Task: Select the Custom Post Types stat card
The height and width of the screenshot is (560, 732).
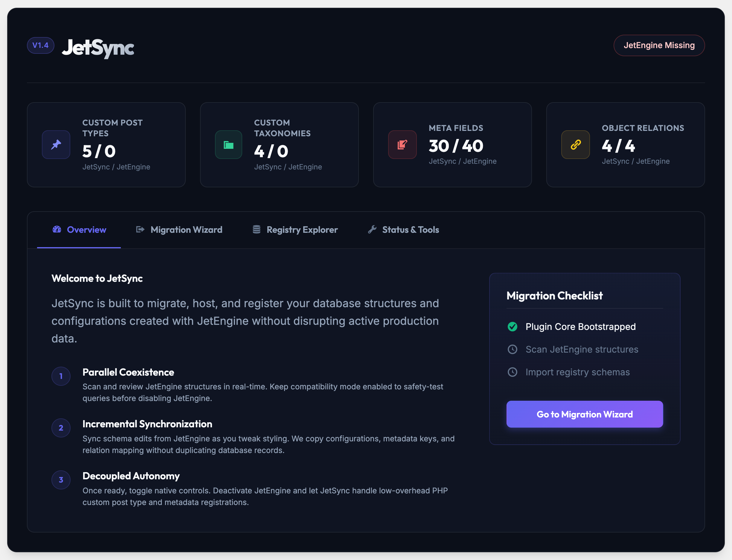Action: pos(106,145)
